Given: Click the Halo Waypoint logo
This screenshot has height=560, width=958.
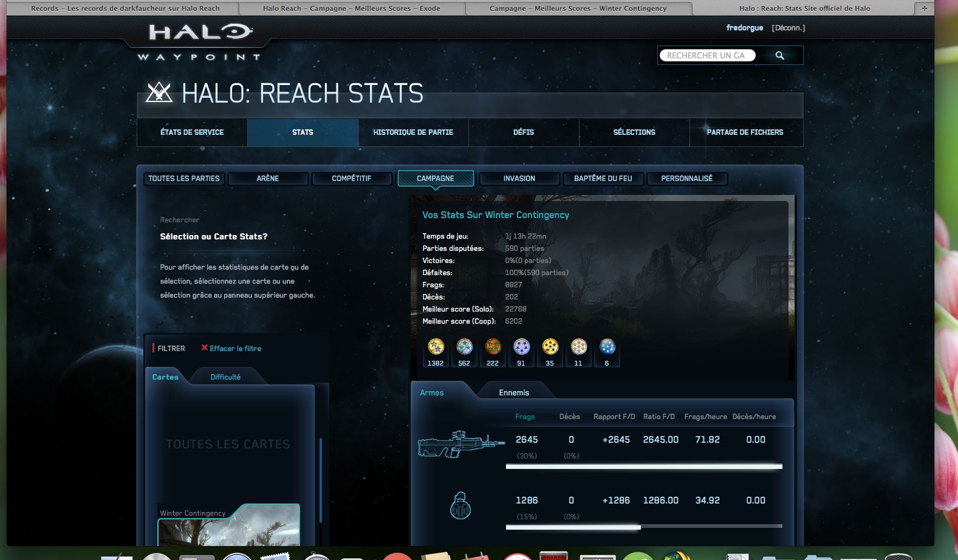Looking at the screenshot, I should tap(199, 41).
